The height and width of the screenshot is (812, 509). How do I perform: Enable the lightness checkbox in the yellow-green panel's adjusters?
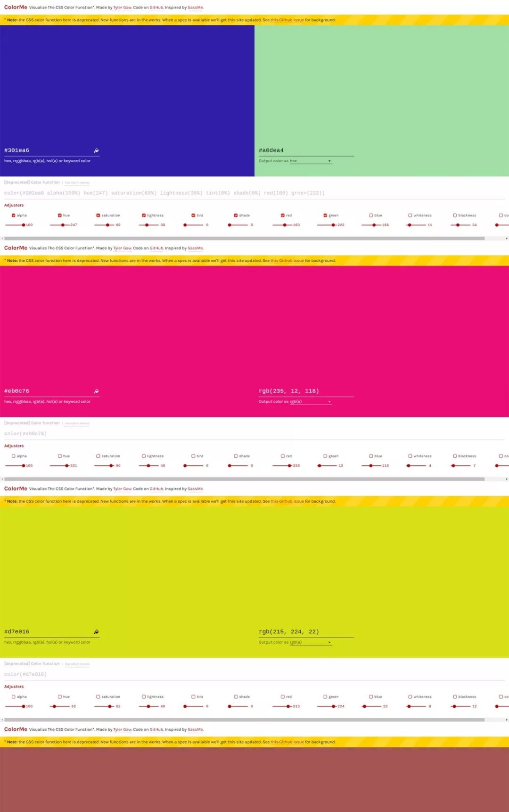coord(144,696)
